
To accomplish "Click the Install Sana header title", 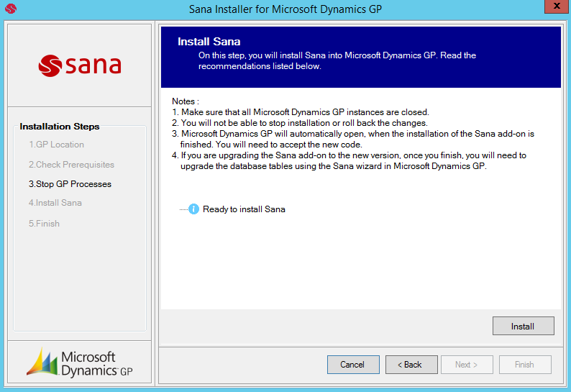I will [x=209, y=42].
